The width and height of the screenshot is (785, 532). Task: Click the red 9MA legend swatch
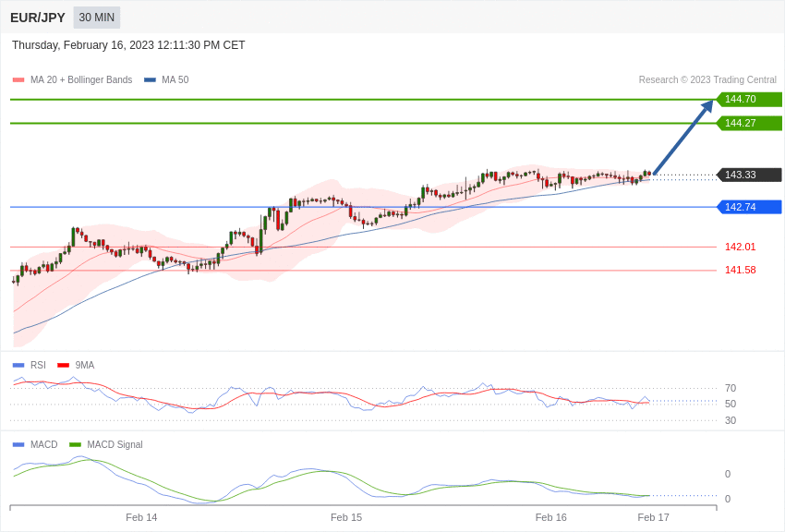[x=63, y=366]
